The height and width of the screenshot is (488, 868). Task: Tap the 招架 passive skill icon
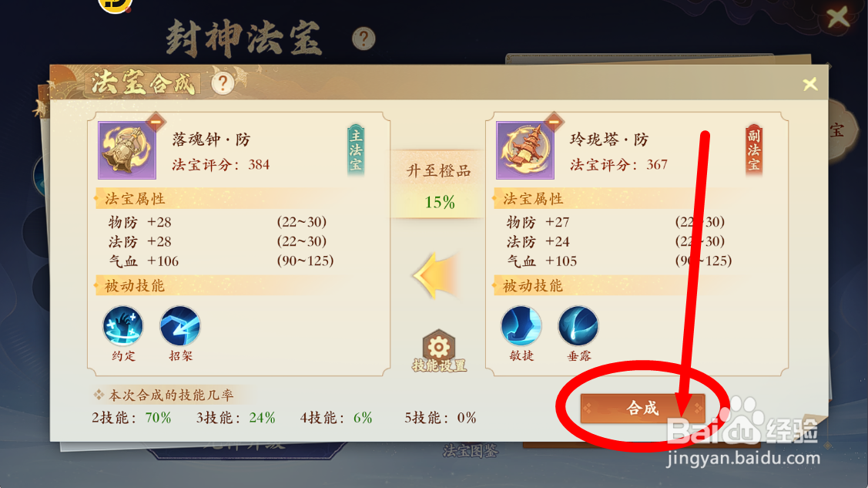coord(180,326)
